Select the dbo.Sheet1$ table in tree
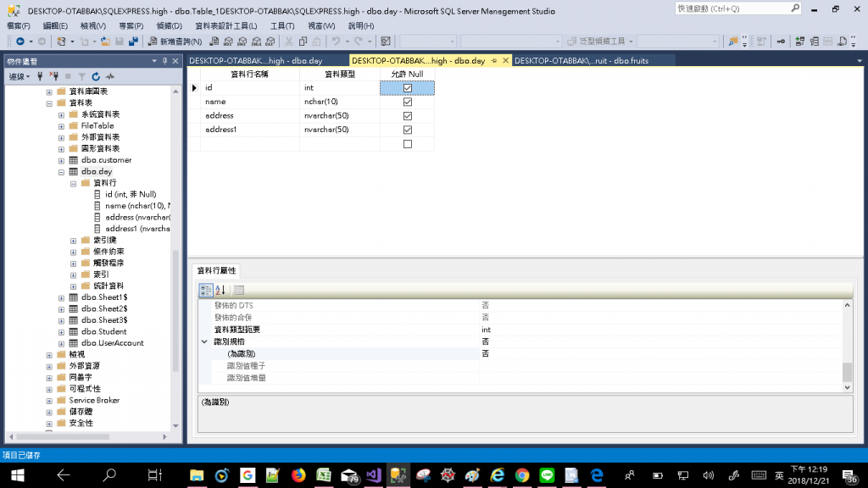868x488 pixels. click(x=104, y=297)
